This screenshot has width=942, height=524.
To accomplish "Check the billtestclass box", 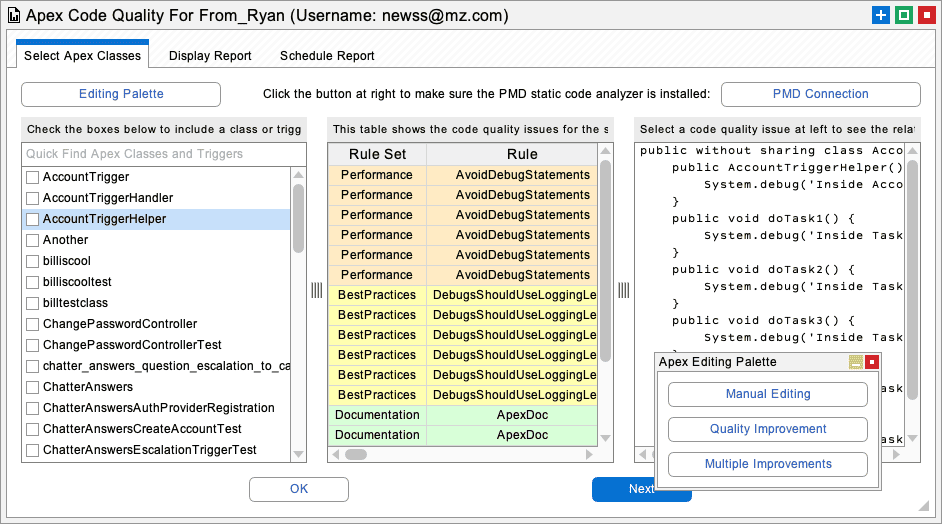I will (x=32, y=303).
